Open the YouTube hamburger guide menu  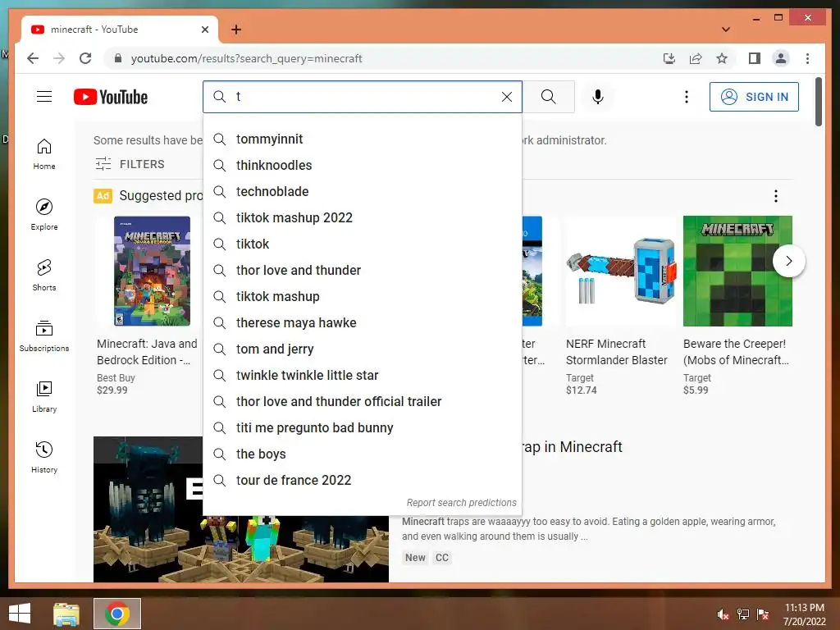click(44, 97)
